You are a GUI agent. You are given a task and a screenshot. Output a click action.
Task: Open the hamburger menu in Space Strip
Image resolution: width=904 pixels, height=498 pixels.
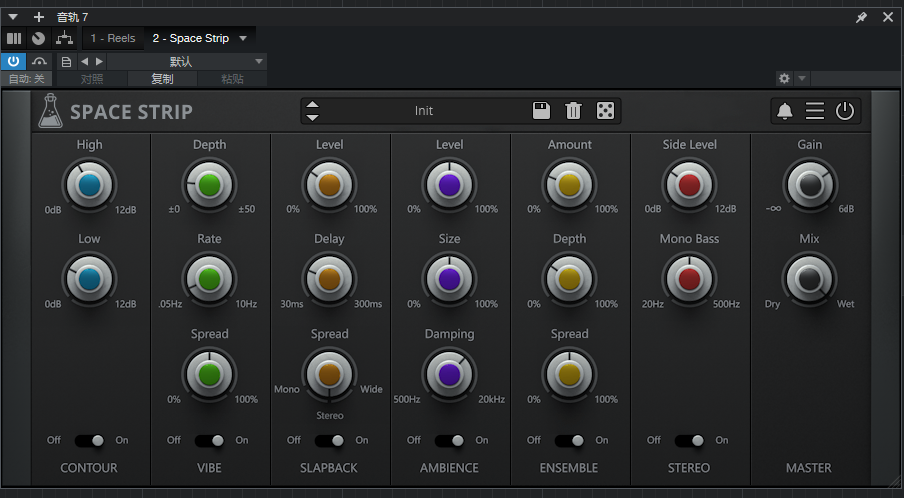(x=814, y=111)
